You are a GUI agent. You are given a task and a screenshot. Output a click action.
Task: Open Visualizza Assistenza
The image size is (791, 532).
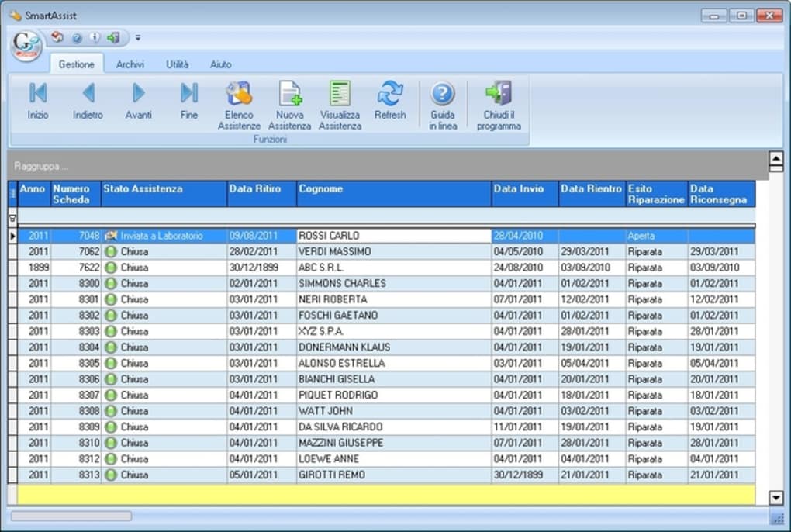click(340, 105)
